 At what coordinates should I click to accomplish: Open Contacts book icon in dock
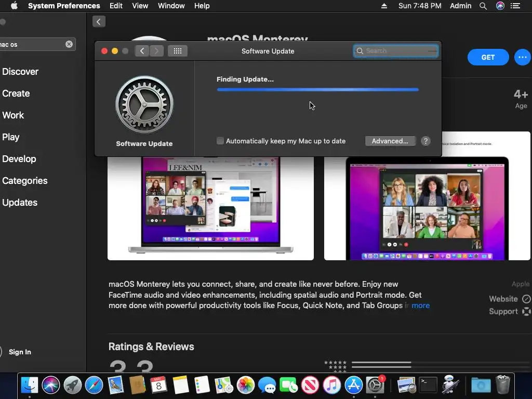coord(137,385)
